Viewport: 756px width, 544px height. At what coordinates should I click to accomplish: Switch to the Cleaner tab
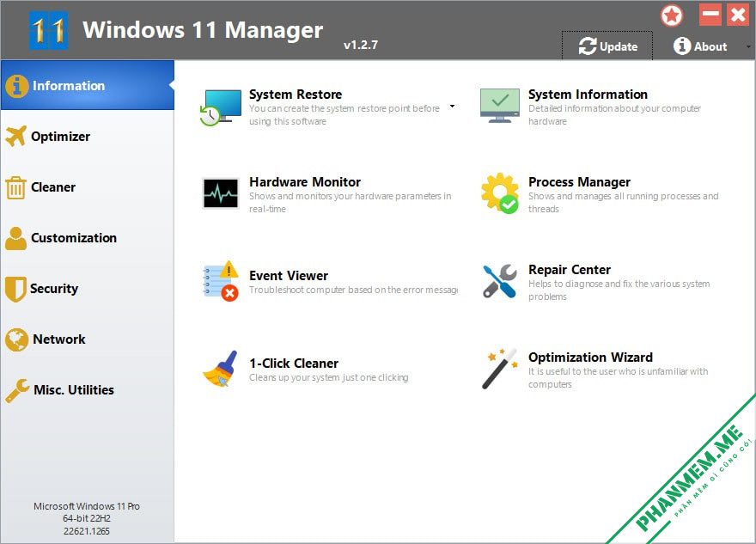(88, 187)
